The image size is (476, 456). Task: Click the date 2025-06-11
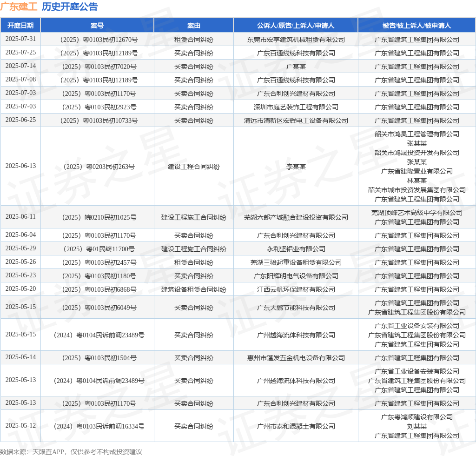pos(20,217)
